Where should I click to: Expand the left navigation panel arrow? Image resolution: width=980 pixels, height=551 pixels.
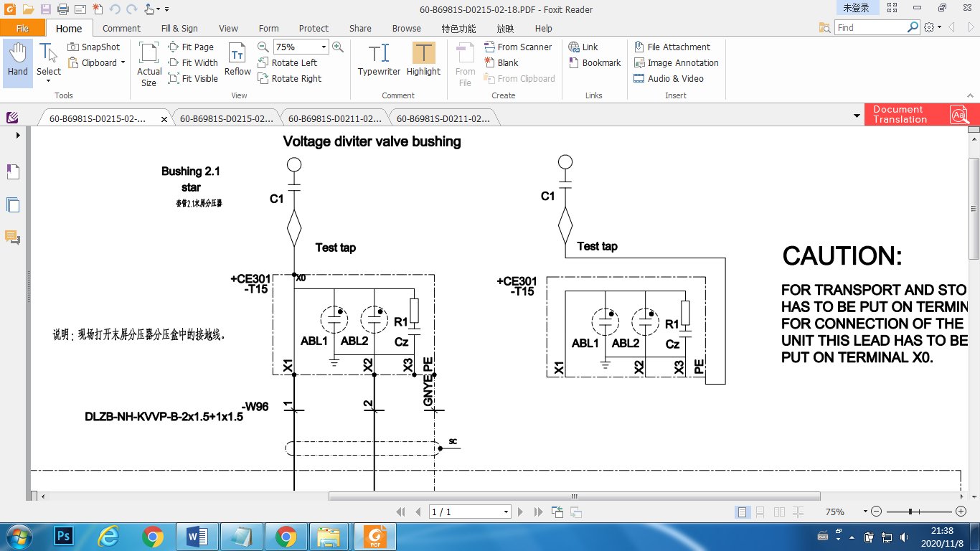pos(18,135)
